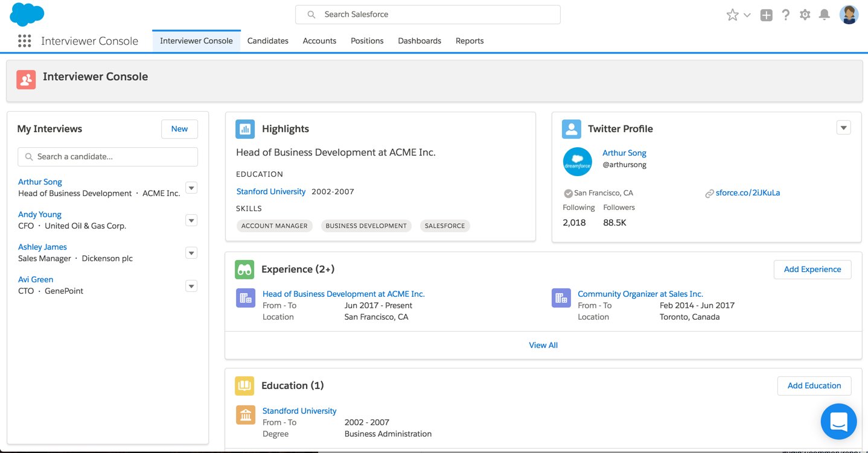This screenshot has width=868, height=453.
Task: Open the App Launcher grid icon
Action: tap(24, 41)
